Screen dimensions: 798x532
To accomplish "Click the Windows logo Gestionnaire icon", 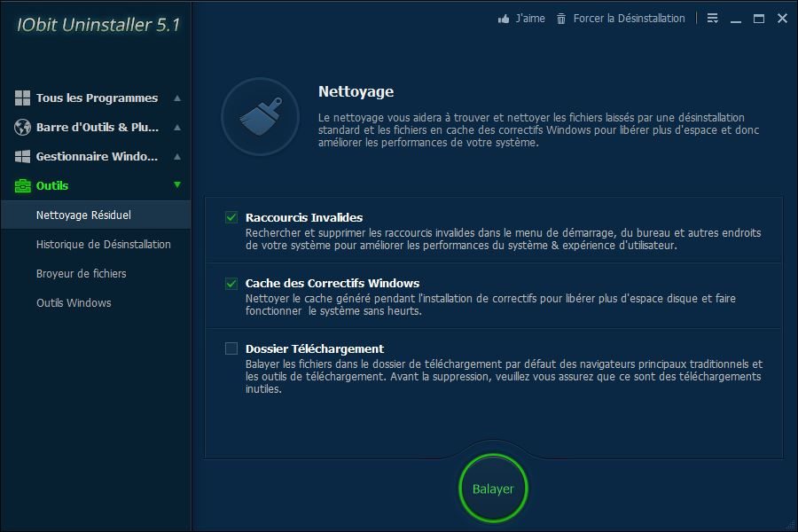I will tap(22, 156).
